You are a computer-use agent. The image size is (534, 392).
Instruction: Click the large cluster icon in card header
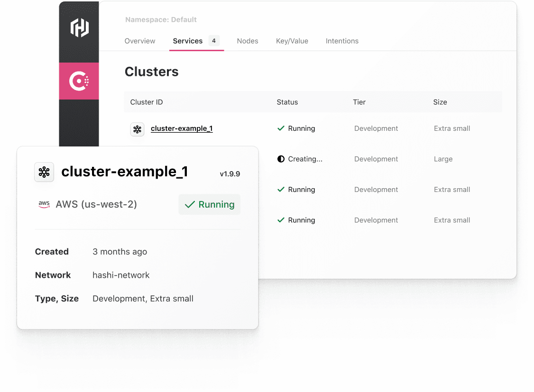click(44, 172)
